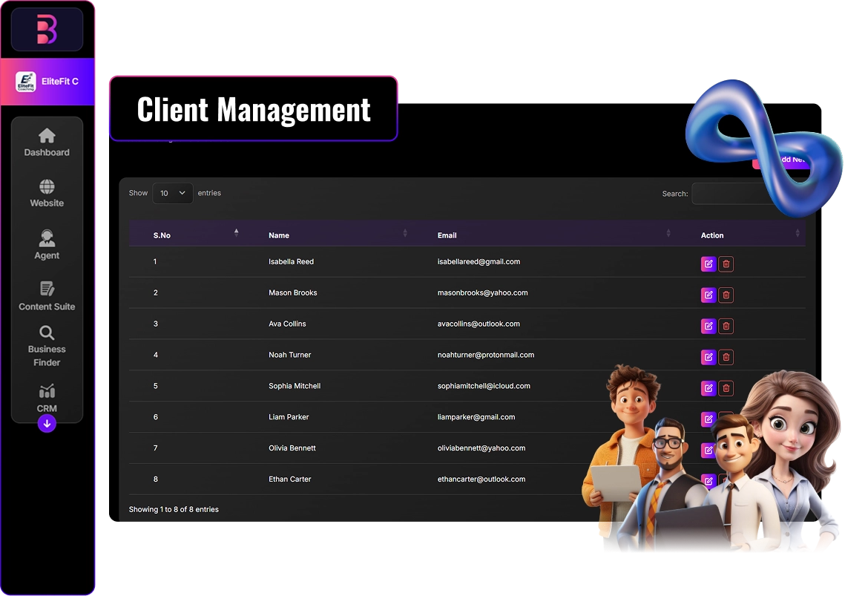This screenshot has width=868, height=596.
Task: Click delete icon for Noah Turner
Action: (x=726, y=358)
